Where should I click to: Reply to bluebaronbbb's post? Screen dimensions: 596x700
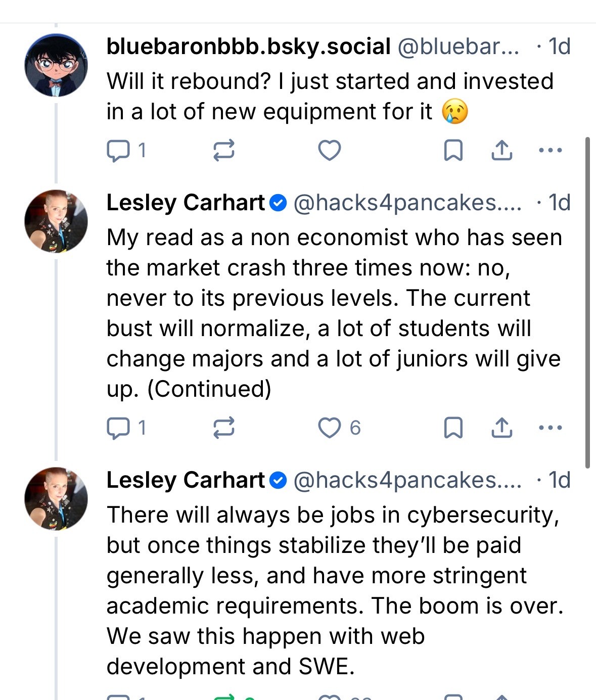(118, 151)
